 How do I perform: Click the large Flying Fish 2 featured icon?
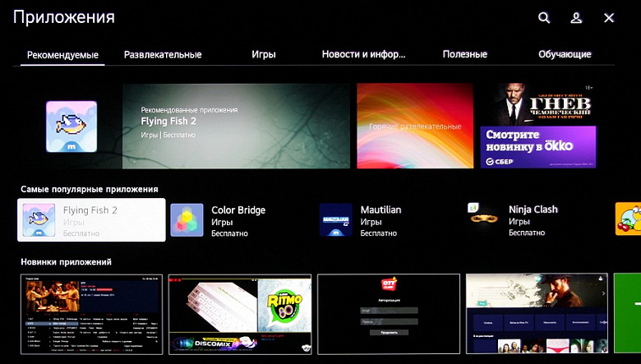click(x=71, y=127)
